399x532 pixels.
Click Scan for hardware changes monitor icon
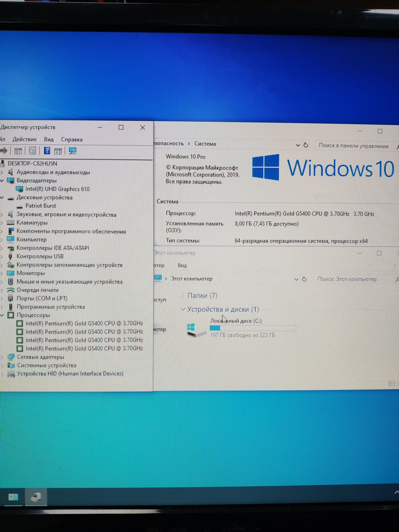(x=72, y=151)
